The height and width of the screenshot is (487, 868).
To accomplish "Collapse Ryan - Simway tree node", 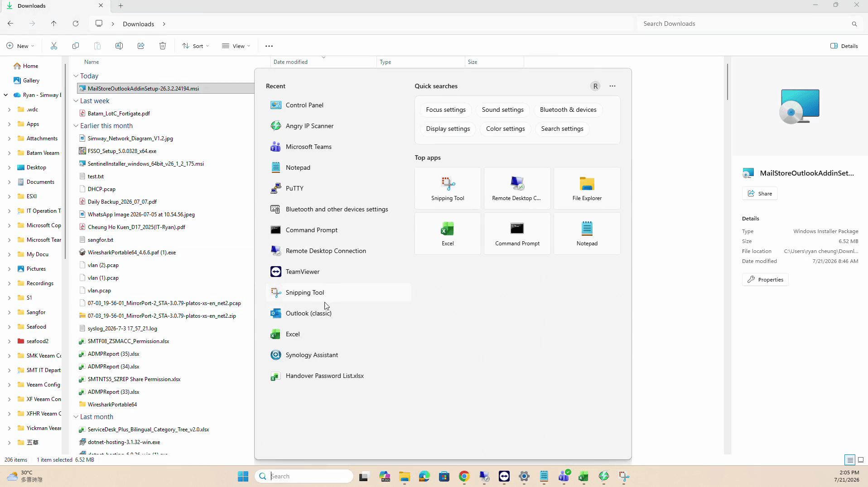I will pos(5,95).
